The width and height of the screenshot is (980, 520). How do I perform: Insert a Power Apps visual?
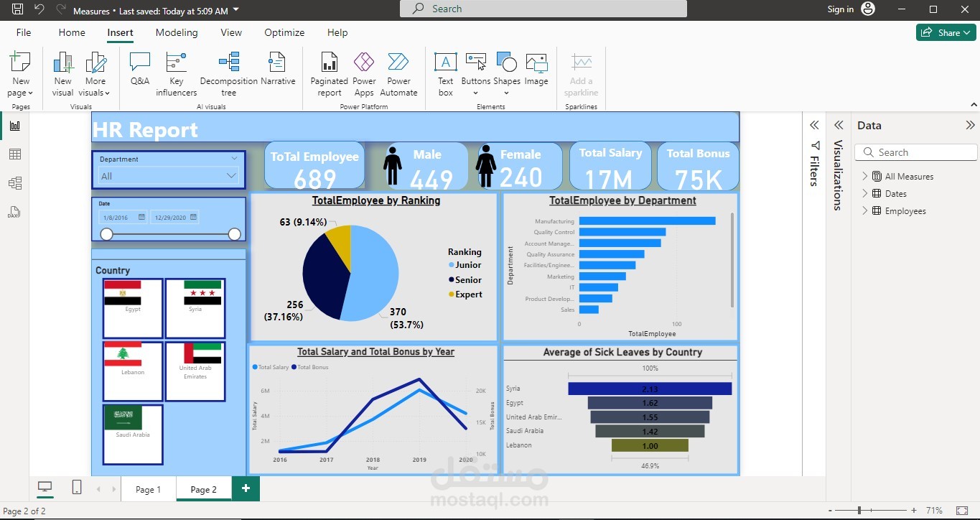click(x=364, y=74)
